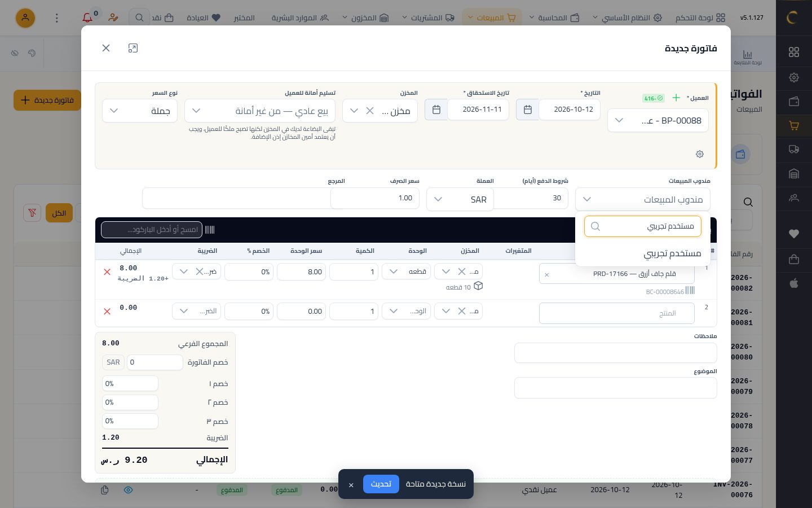Clear the tax selection in the first item row
The width and height of the screenshot is (812, 508).
pos(199,271)
